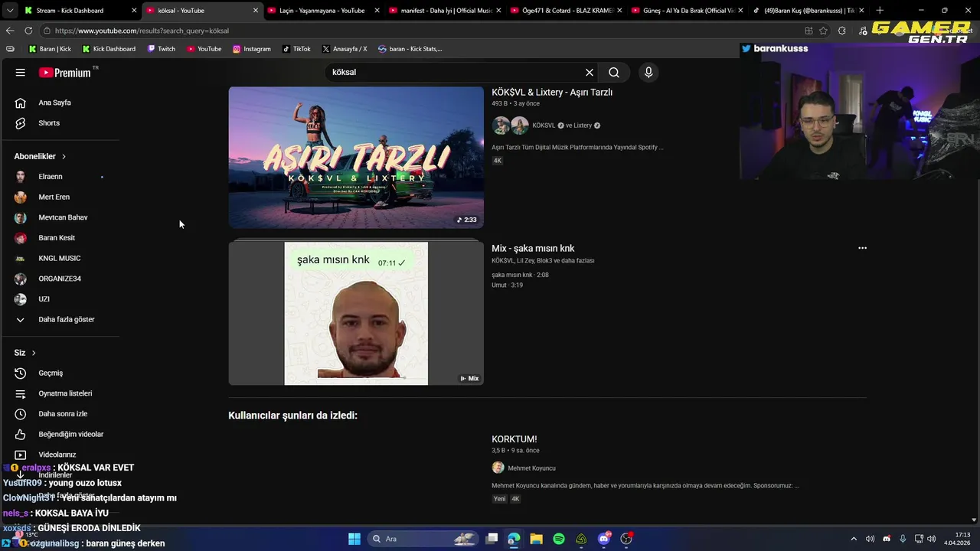Clear the search box with the X icon

(x=590, y=72)
